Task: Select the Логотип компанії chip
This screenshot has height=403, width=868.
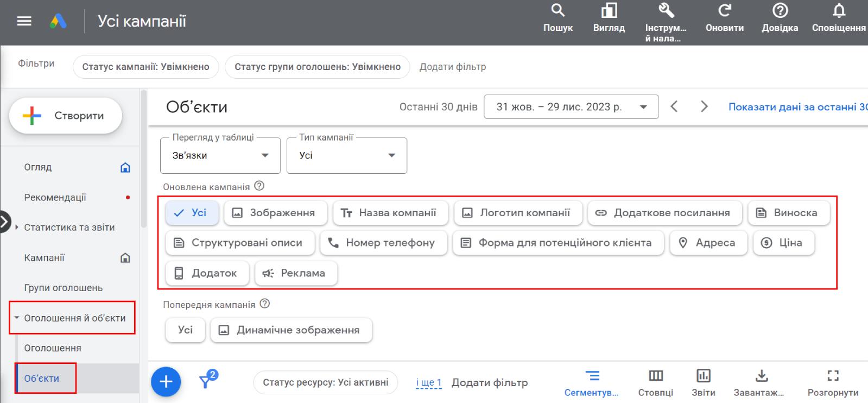Action: pos(518,213)
